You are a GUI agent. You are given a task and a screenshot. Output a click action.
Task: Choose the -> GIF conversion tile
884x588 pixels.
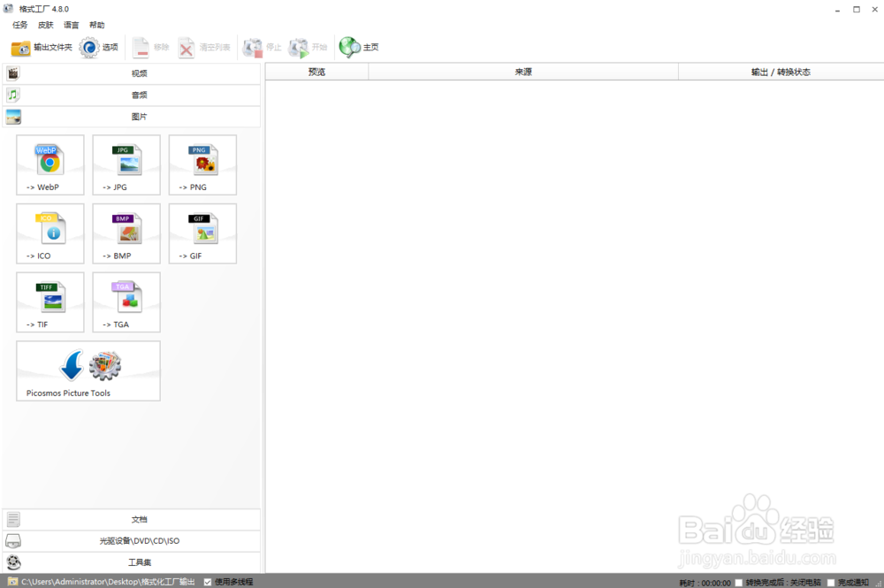[x=202, y=234]
